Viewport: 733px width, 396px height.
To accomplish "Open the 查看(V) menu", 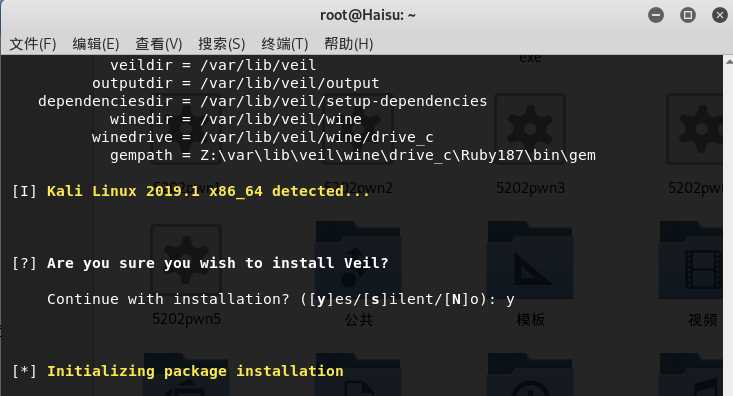I will point(158,44).
